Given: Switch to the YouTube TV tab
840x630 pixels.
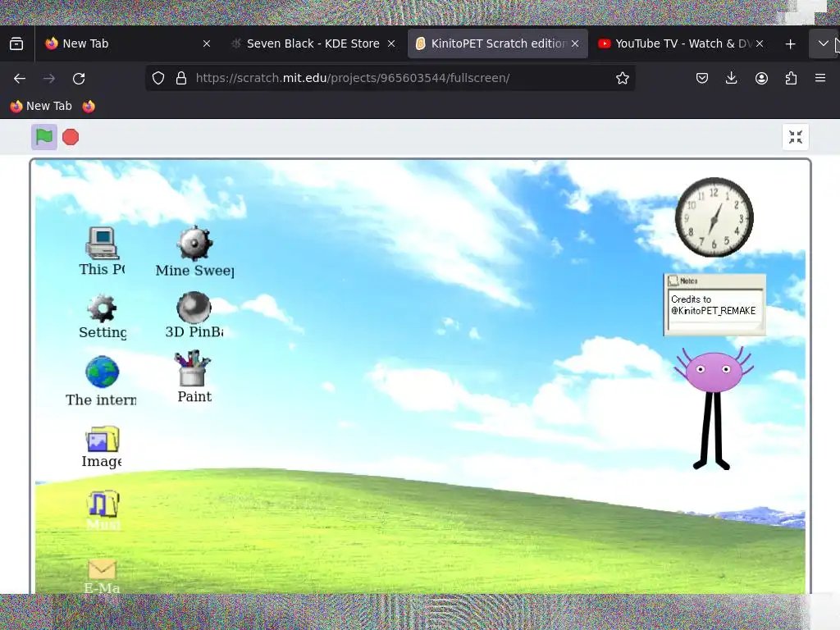Looking at the screenshot, I should (x=683, y=43).
